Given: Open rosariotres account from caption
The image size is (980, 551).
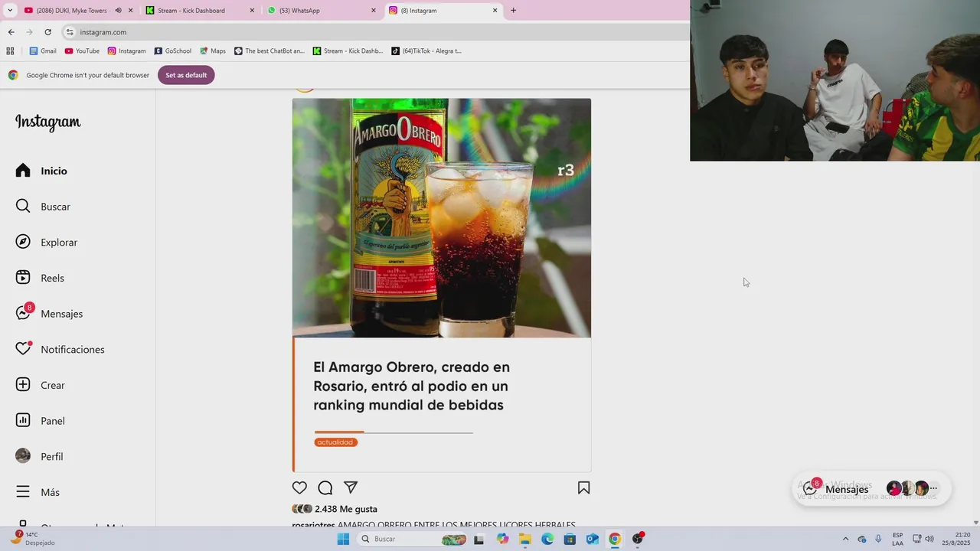Looking at the screenshot, I should [313, 525].
